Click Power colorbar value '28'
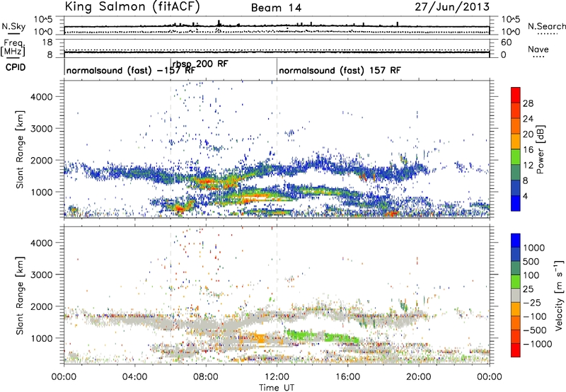The width and height of the screenshot is (566, 392). [x=528, y=103]
